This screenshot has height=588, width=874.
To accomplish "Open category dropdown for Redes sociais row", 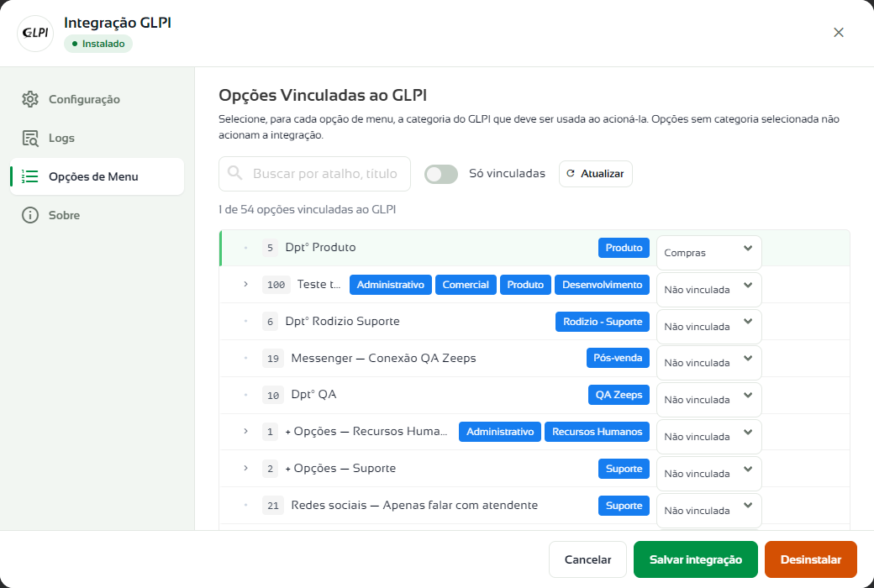I will pyautogui.click(x=708, y=510).
